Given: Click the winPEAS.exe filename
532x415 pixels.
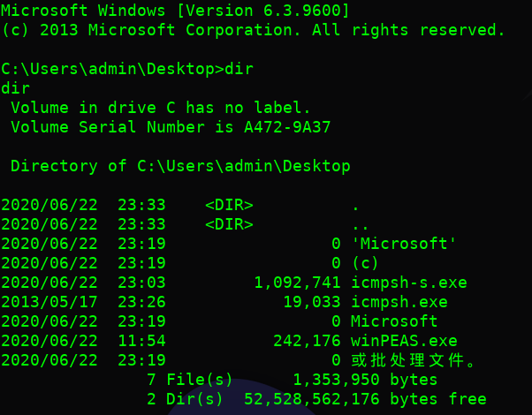Looking at the screenshot, I should (x=404, y=341).
